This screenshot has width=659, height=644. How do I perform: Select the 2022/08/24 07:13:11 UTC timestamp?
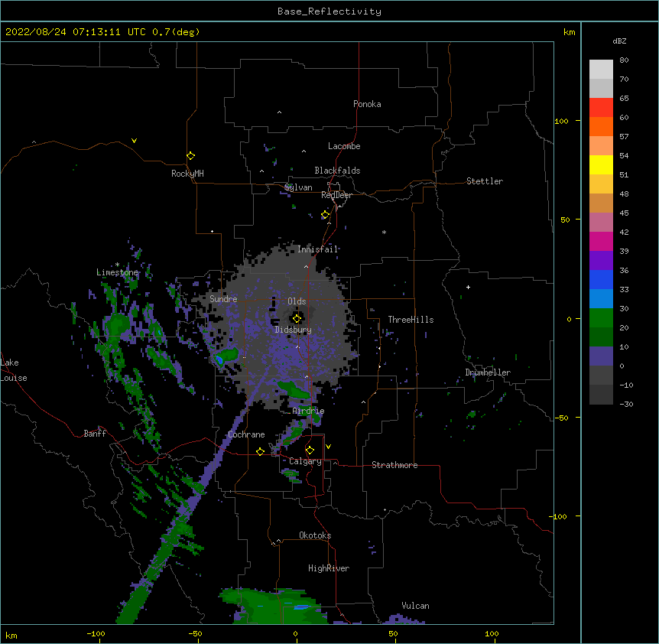(76, 32)
